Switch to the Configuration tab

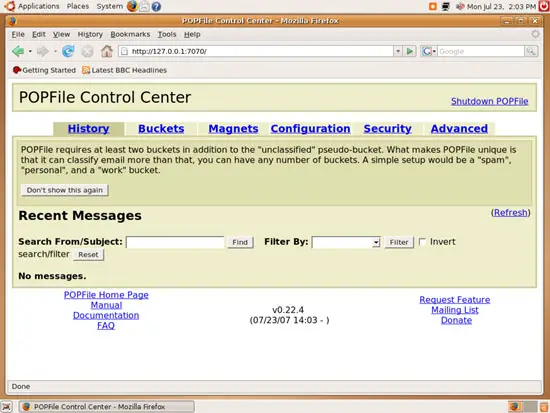click(310, 129)
